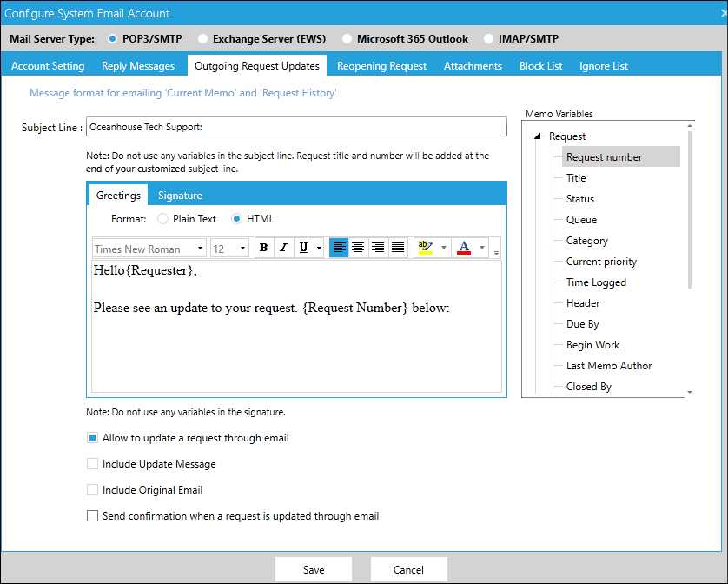The height and width of the screenshot is (584, 728).
Task: Apply red font color
Action: pyautogui.click(x=464, y=248)
